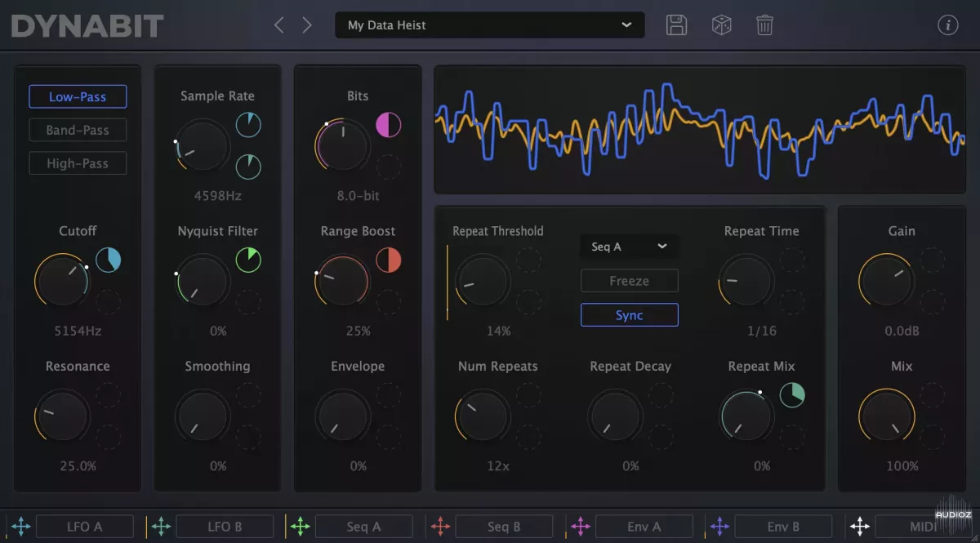This screenshot has width=980, height=543.
Task: Click green modulation pie next to Repeat Mix
Action: (x=792, y=395)
